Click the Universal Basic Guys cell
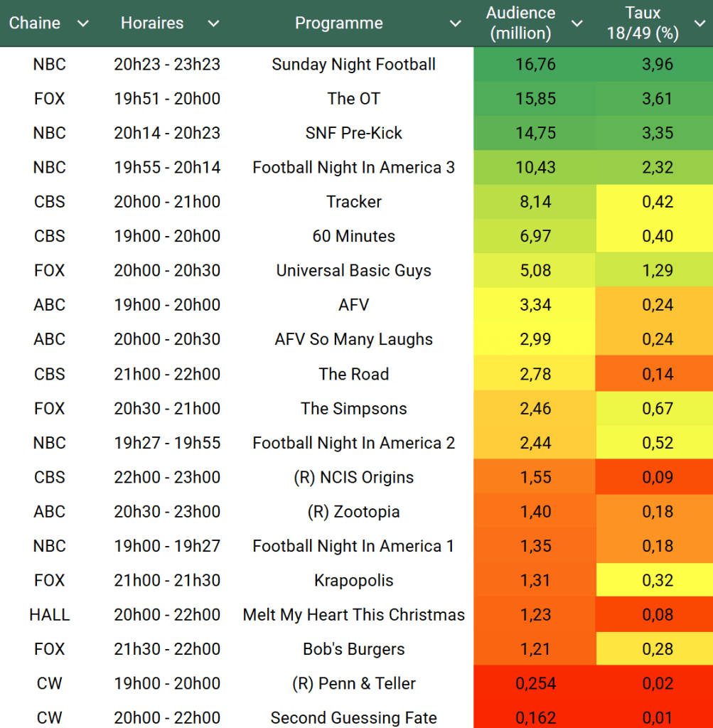Image resolution: width=713 pixels, height=728 pixels. [x=353, y=271]
